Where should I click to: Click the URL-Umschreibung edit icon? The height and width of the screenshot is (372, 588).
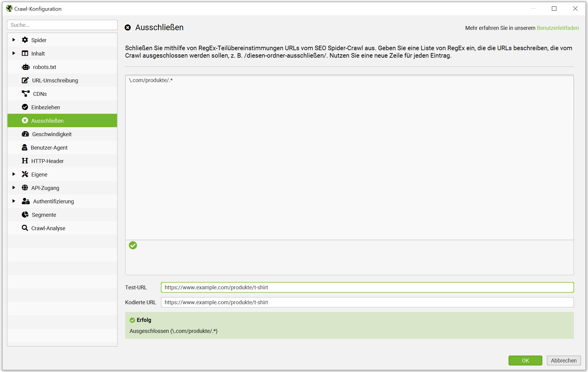(x=25, y=80)
